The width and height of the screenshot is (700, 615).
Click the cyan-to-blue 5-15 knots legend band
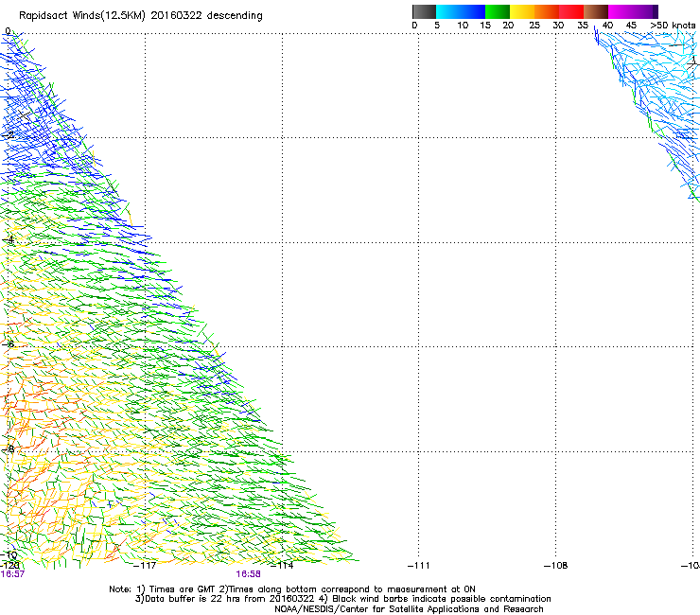(461, 11)
